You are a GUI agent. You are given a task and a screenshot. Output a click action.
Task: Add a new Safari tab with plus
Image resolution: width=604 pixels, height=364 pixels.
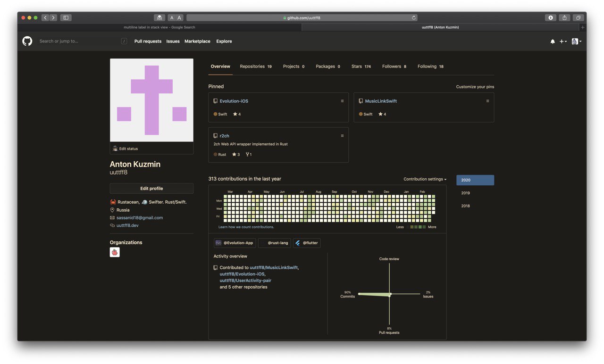click(x=583, y=27)
